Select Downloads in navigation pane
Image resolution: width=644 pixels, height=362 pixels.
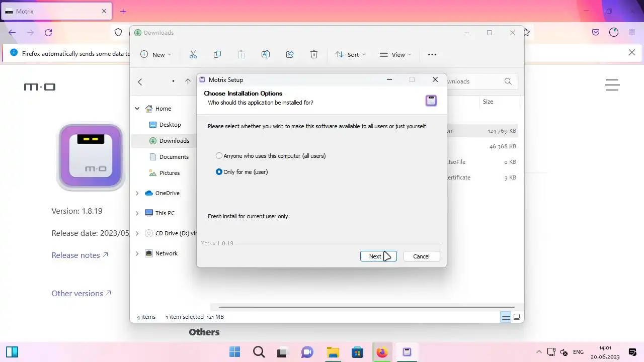(170, 141)
